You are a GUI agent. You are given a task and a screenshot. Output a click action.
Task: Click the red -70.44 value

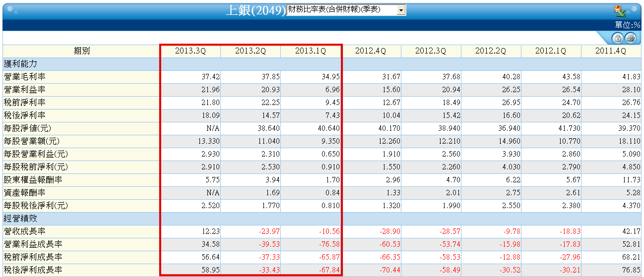389,270
